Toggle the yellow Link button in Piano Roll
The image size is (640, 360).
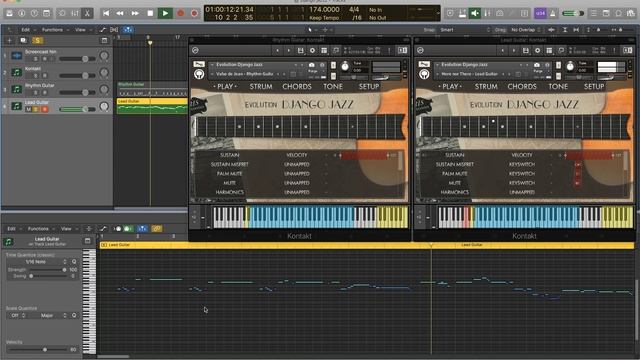pos(157,229)
